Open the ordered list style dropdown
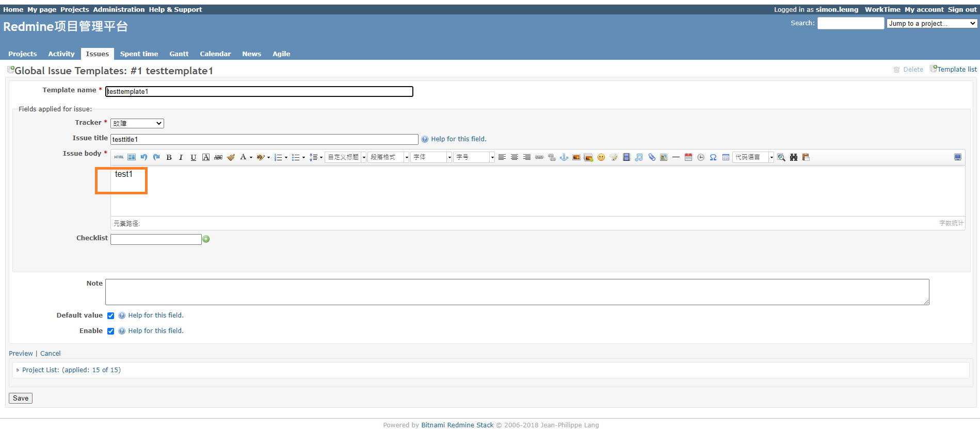Viewport: 980px width, 432px height. [x=286, y=158]
